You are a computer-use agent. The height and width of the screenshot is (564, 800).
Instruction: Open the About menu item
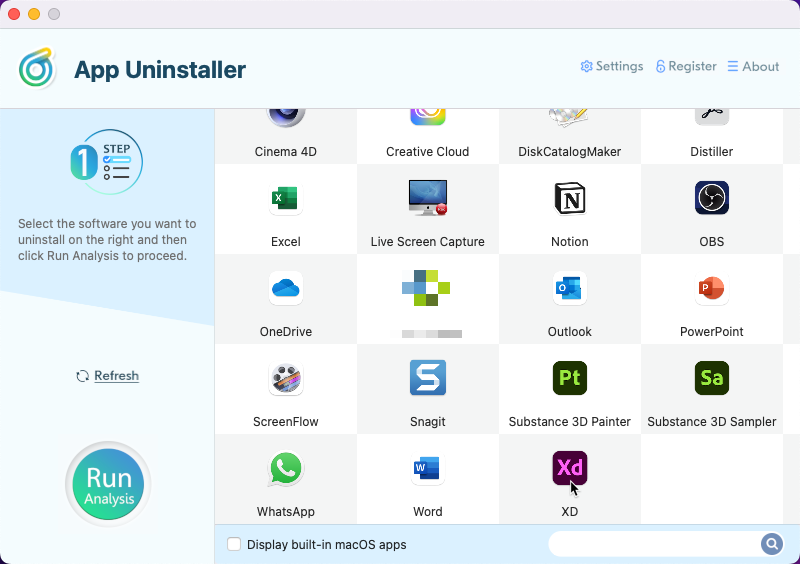[x=753, y=66]
